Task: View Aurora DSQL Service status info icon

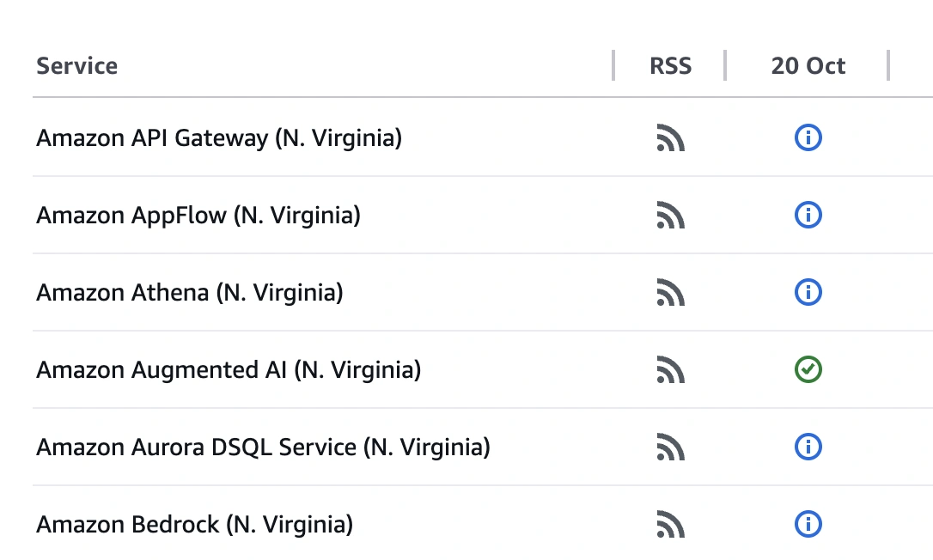Action: 808,447
